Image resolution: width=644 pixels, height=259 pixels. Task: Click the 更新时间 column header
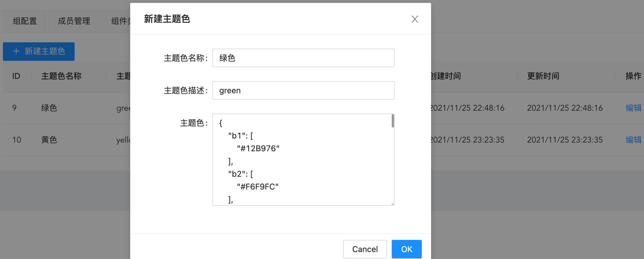pyautogui.click(x=543, y=76)
